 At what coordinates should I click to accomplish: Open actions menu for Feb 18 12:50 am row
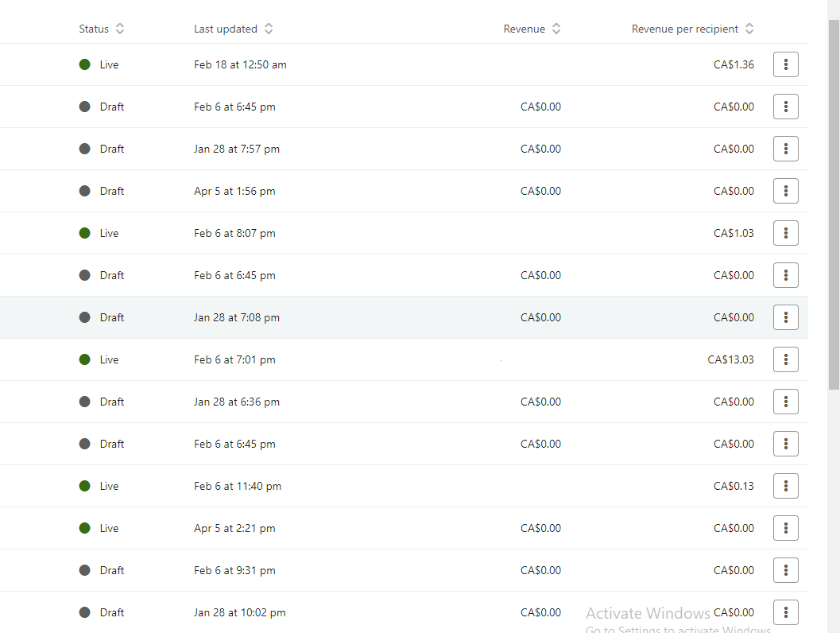(x=785, y=64)
